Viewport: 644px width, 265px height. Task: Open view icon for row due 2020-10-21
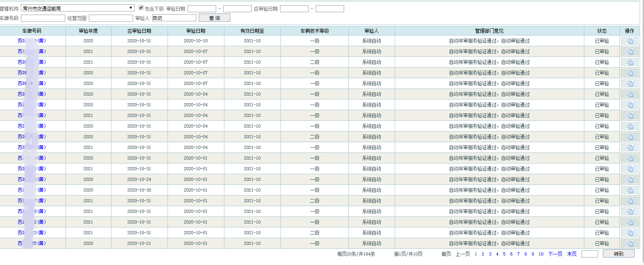(x=630, y=244)
